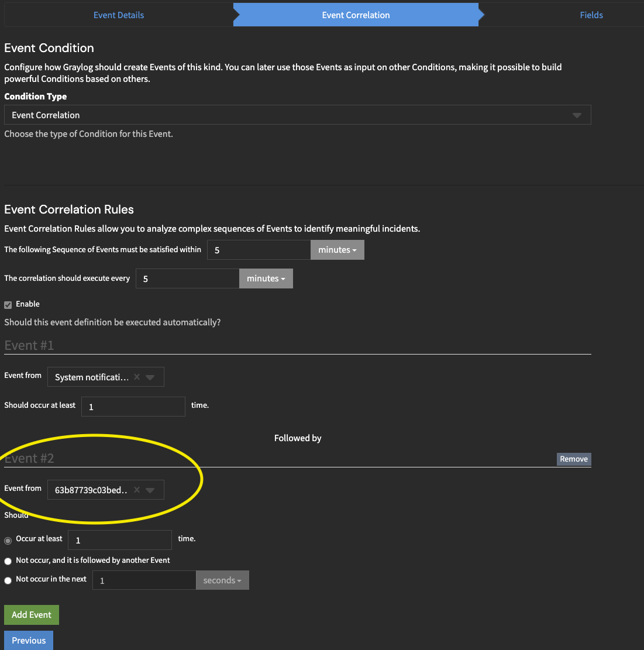Viewport: 644px width, 650px height.
Task: Switch to the Event Details tab
Action: click(x=118, y=15)
